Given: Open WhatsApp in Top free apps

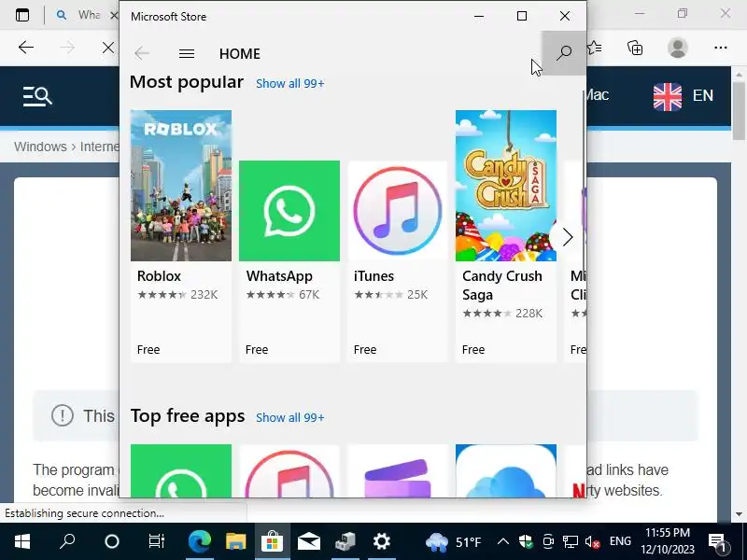Looking at the screenshot, I should coord(181,471).
